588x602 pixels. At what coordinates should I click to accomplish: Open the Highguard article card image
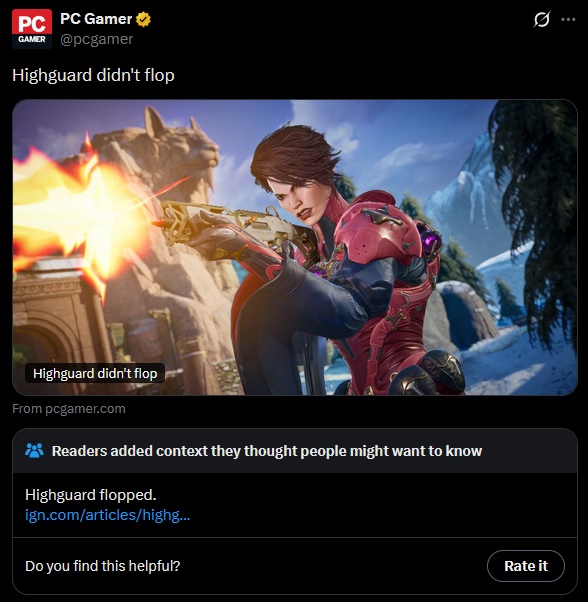295,247
